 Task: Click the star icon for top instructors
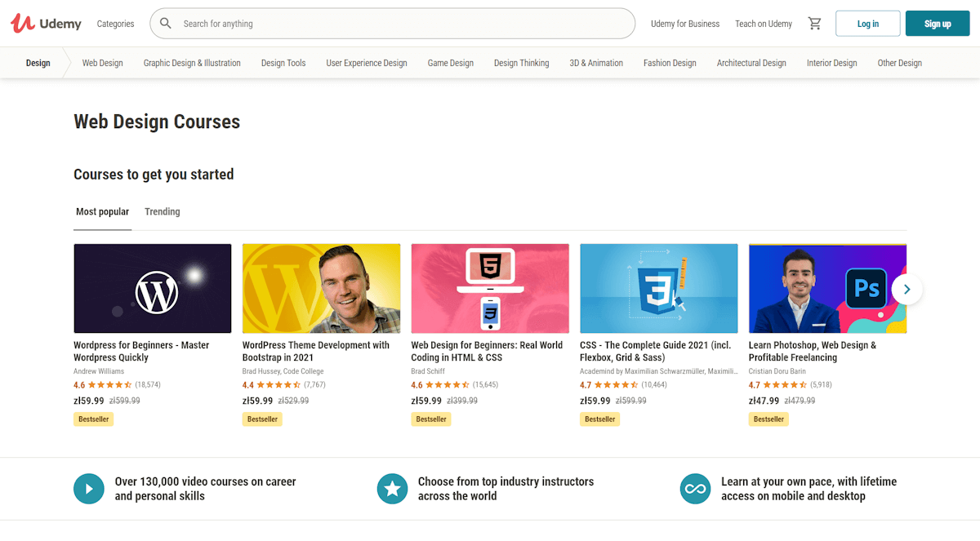[x=392, y=489]
